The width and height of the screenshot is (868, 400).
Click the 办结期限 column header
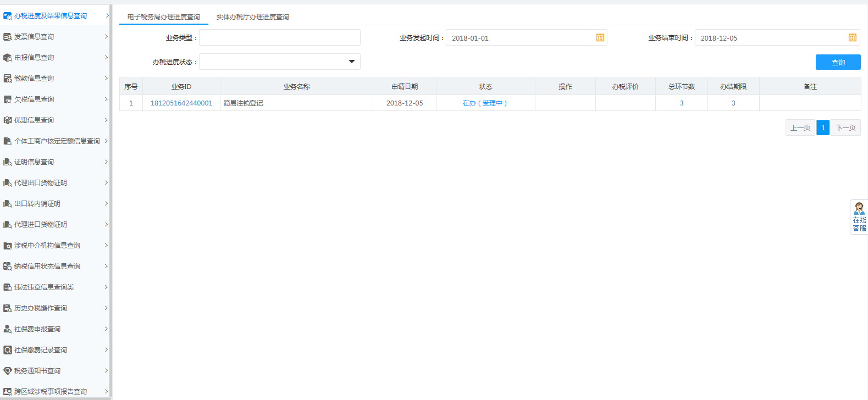coord(733,87)
